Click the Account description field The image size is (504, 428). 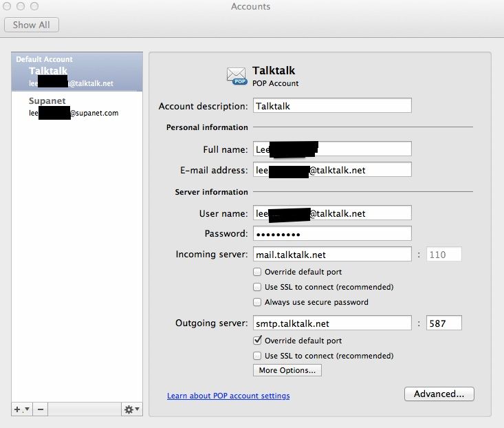click(332, 106)
